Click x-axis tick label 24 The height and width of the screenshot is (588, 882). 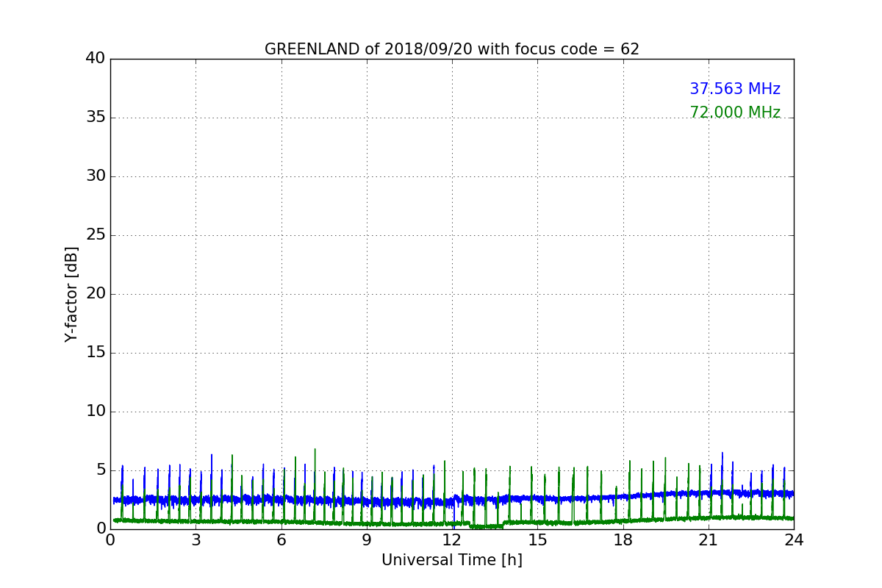tap(794, 540)
